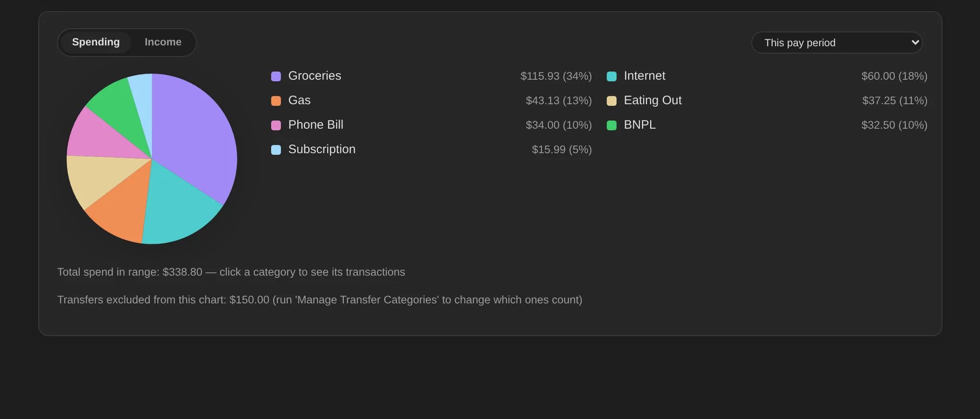Click the Internet amount $60.00 (18%)
The width and height of the screenshot is (980, 419).
click(x=894, y=76)
